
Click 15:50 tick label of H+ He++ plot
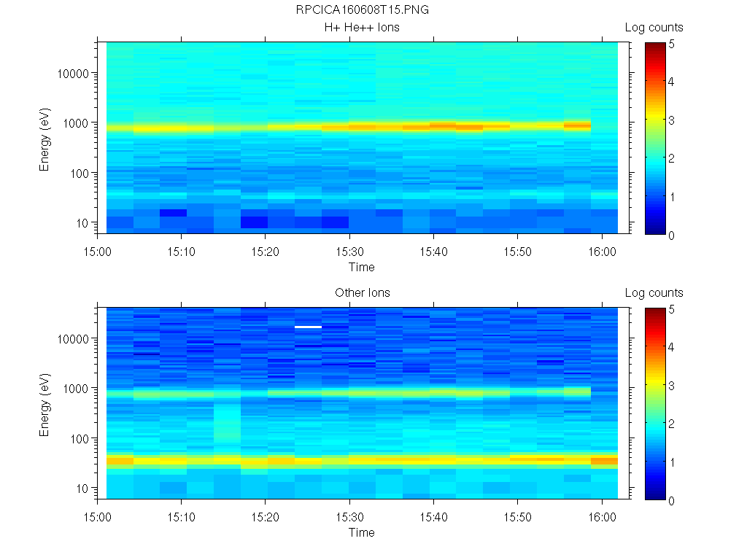pyautogui.click(x=518, y=252)
